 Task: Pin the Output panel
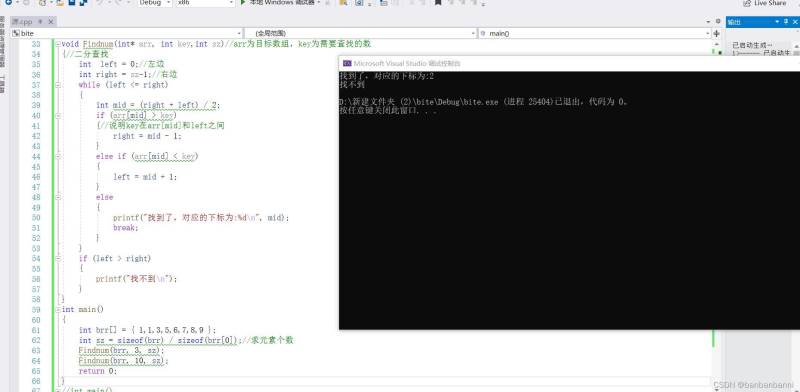pyautogui.click(x=786, y=21)
